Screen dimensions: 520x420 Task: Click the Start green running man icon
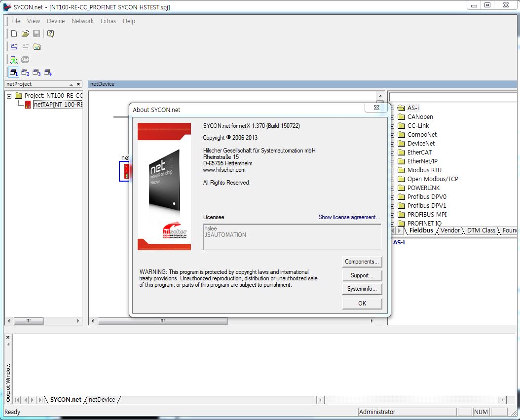[x=14, y=60]
